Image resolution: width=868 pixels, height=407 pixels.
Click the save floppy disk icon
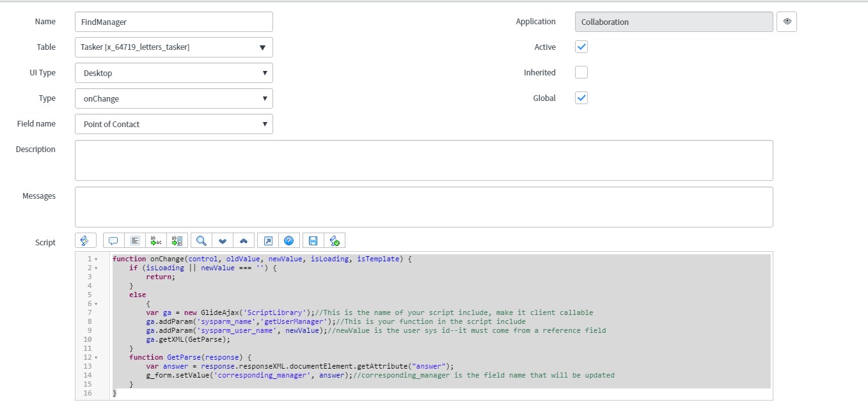(x=313, y=240)
